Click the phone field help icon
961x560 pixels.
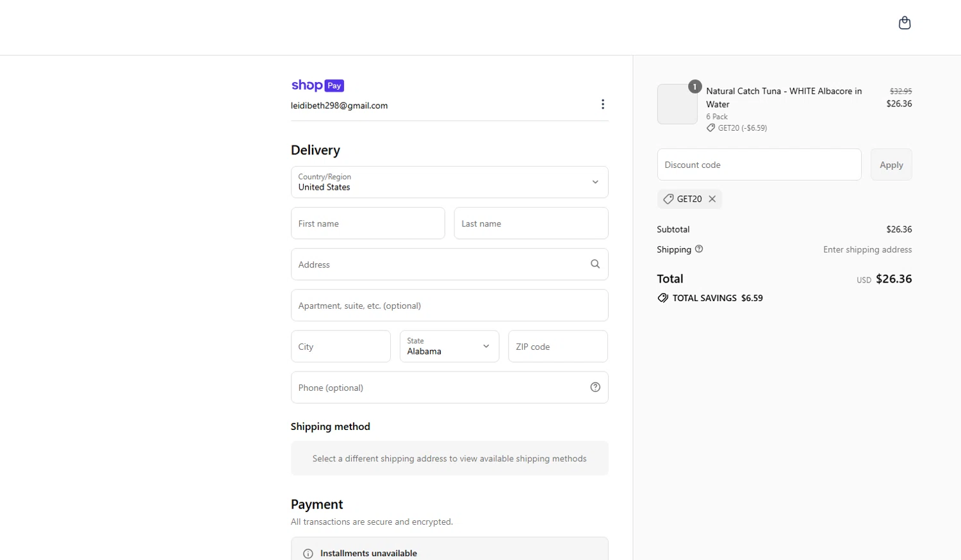click(x=595, y=387)
